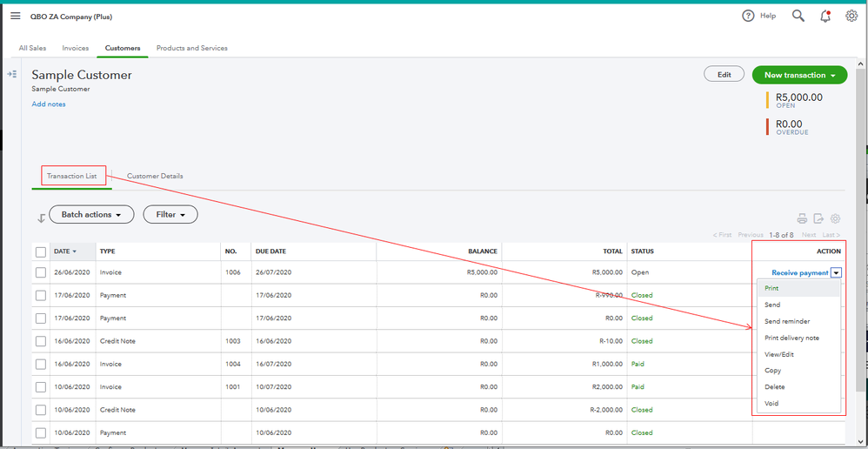Expand the customer list side panel icon
The height and width of the screenshot is (449, 868).
[11, 74]
